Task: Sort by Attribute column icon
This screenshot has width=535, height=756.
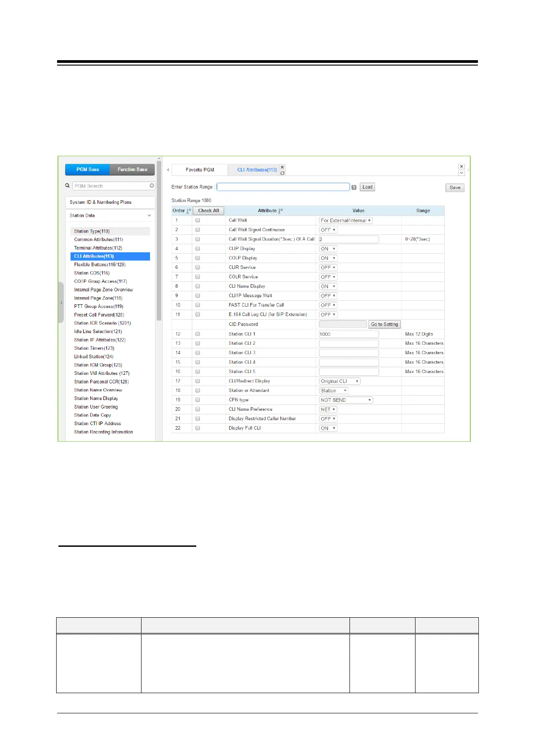Action: (x=280, y=211)
